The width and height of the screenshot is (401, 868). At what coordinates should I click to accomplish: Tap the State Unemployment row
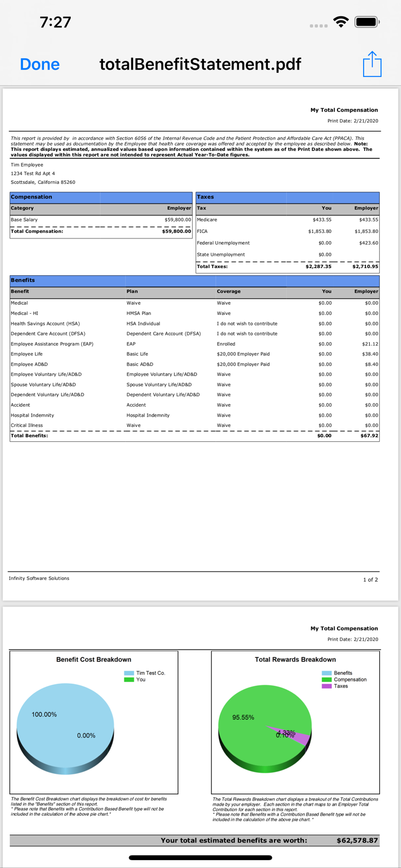[287, 255]
